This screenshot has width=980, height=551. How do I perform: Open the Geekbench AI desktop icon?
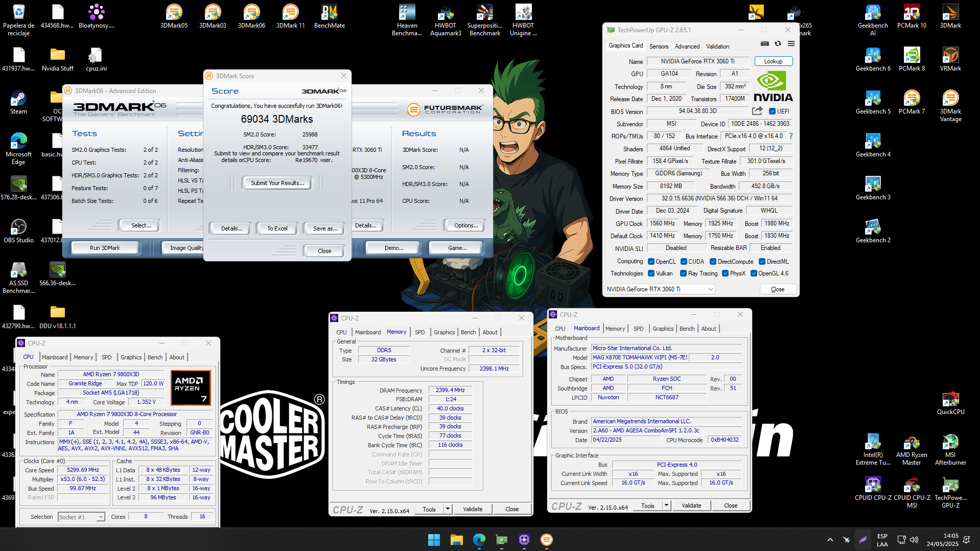(873, 20)
